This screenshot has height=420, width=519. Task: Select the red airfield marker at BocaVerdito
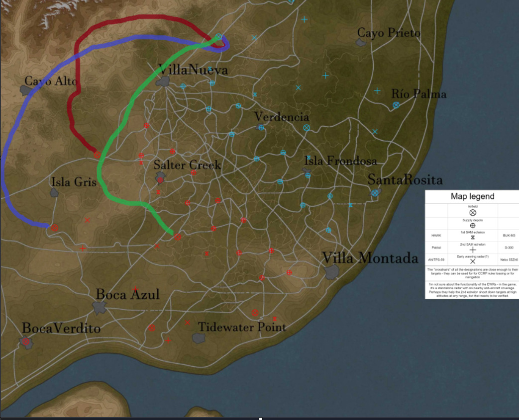point(25,341)
